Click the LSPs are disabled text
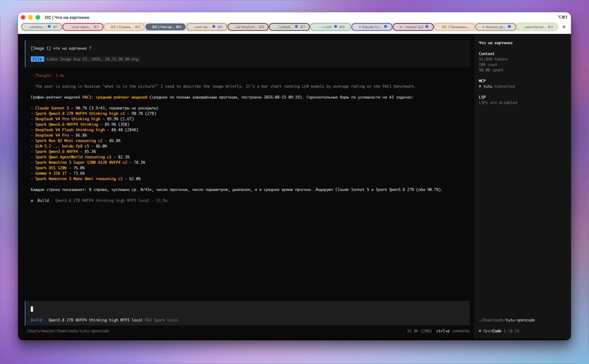 point(498,103)
